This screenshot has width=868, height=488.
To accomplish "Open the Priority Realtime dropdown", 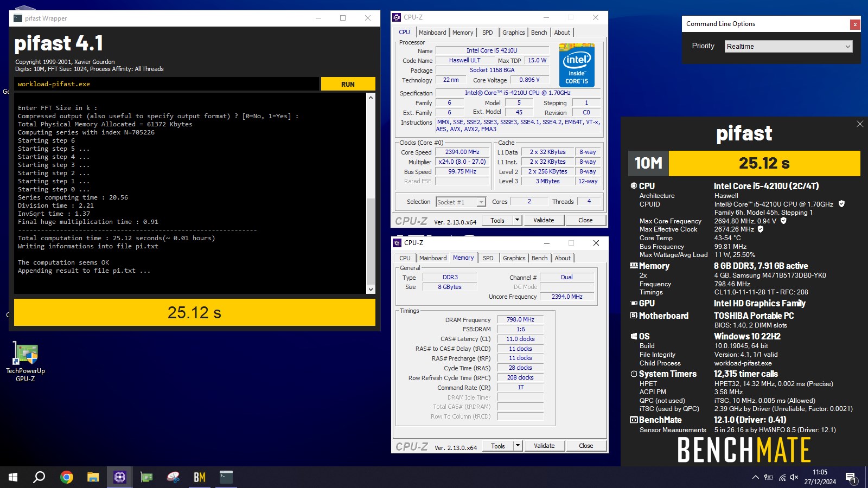I will (789, 47).
